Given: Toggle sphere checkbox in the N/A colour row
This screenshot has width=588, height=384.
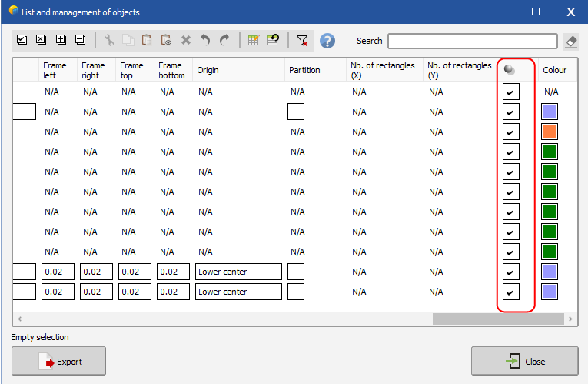Looking at the screenshot, I should (510, 92).
